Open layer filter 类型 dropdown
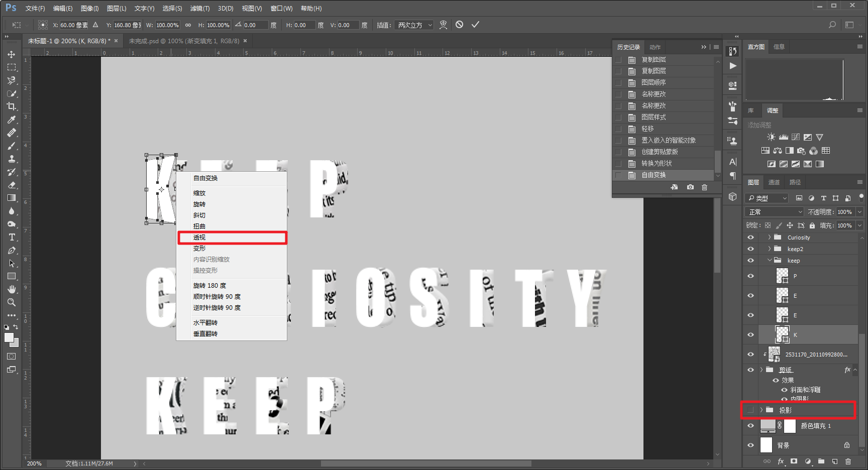868x470 pixels. tap(767, 198)
